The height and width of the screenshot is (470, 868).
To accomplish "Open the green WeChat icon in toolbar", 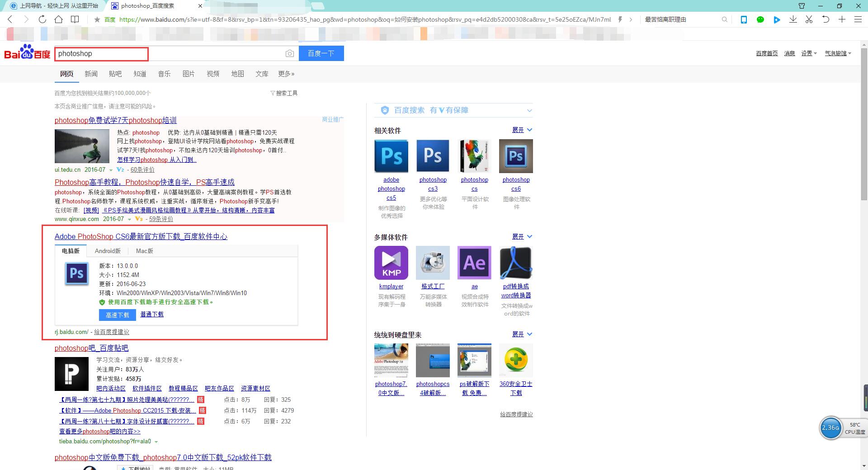I will 760,19.
